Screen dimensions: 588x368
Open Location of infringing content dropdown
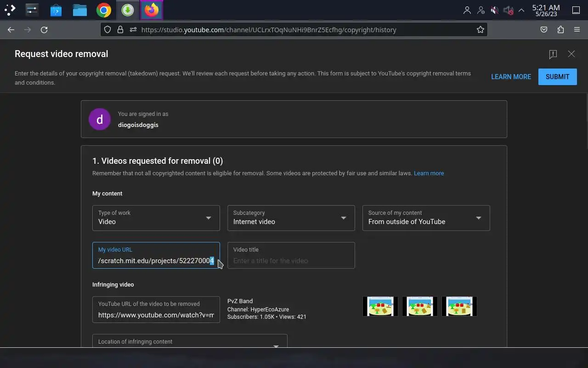pyautogui.click(x=190, y=341)
